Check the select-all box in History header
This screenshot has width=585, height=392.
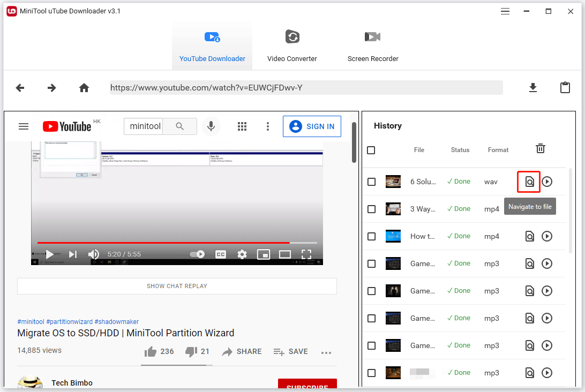[371, 150]
